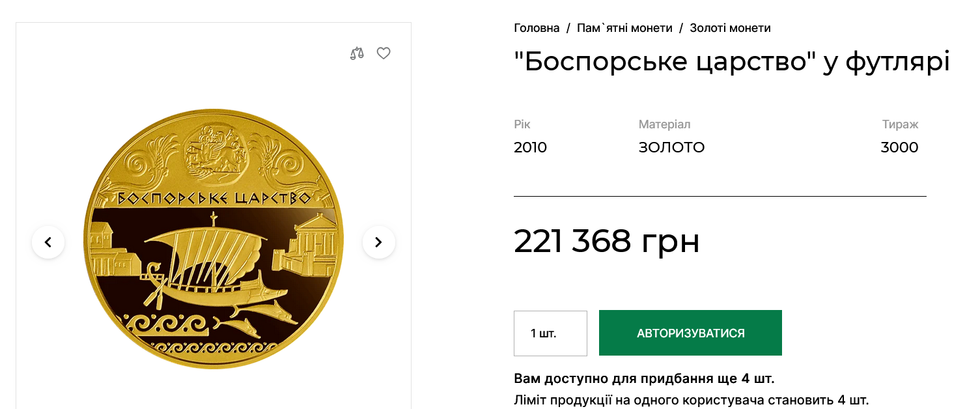Click the Рік 2010 value
The height and width of the screenshot is (409, 980).
(x=531, y=147)
